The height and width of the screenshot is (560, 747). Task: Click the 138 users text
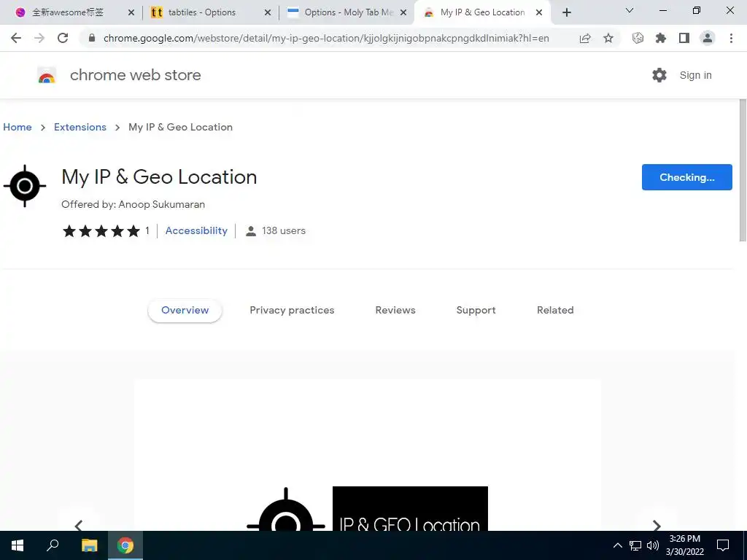pyautogui.click(x=284, y=231)
